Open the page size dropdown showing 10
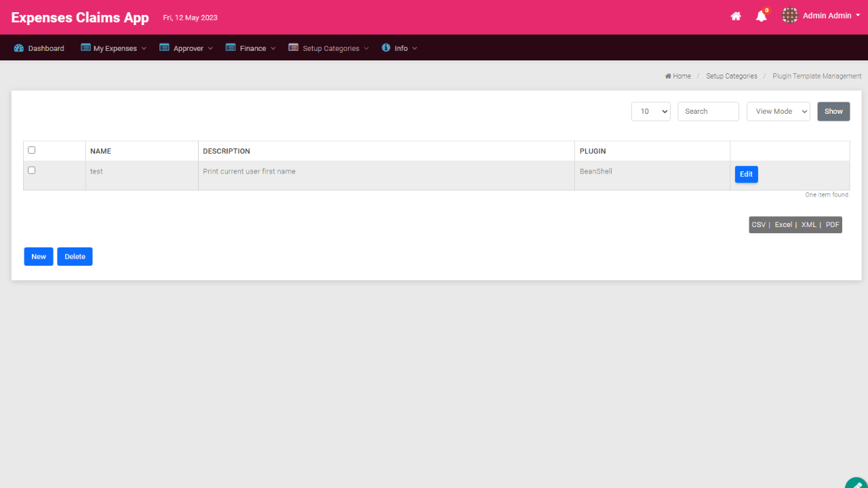The width and height of the screenshot is (868, 488). point(651,112)
